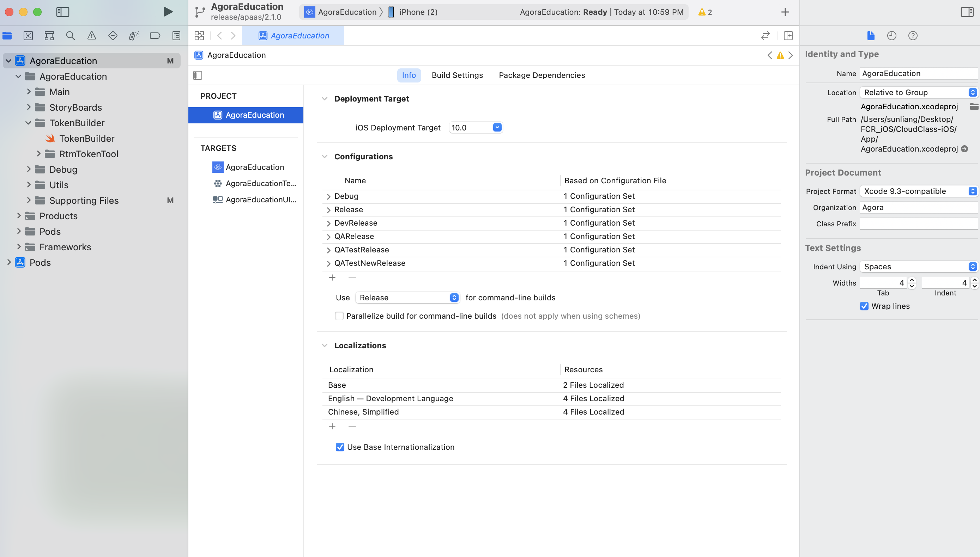Viewport: 980px width, 557px height.
Task: Go back in editor history
Action: (220, 36)
